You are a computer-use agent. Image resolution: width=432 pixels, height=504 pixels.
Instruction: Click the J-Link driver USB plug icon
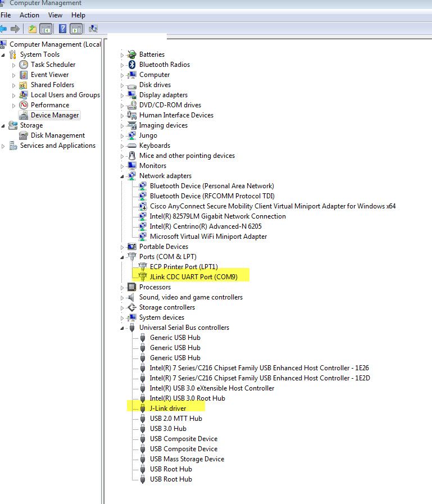[x=143, y=408]
